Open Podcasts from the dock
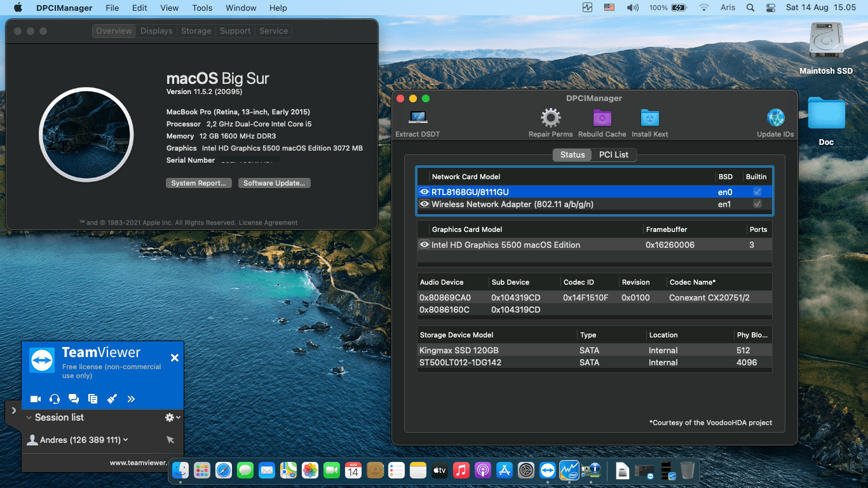The height and width of the screenshot is (488, 868). pyautogui.click(x=483, y=470)
